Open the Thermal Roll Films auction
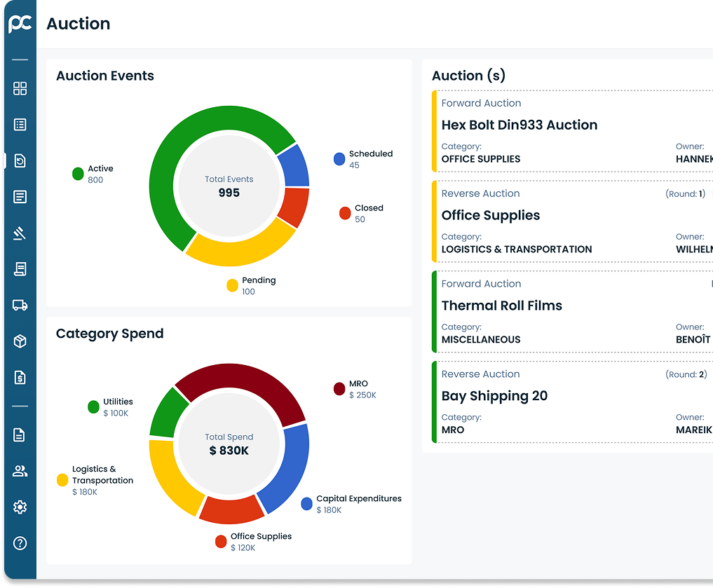Image resolution: width=713 pixels, height=588 pixels. [x=501, y=306]
